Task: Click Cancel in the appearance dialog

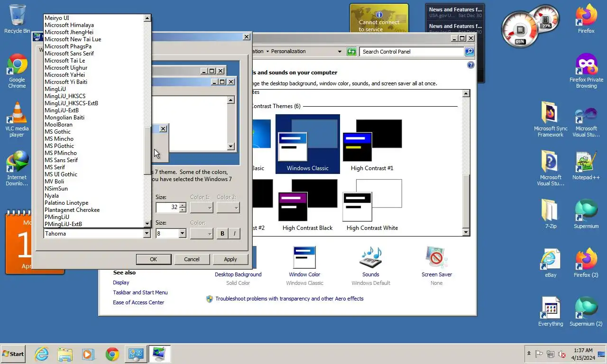Action: pyautogui.click(x=192, y=259)
